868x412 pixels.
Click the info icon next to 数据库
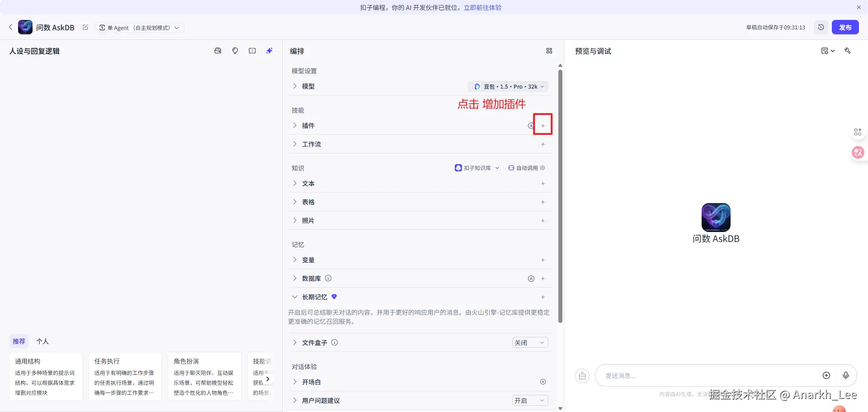pyautogui.click(x=328, y=278)
